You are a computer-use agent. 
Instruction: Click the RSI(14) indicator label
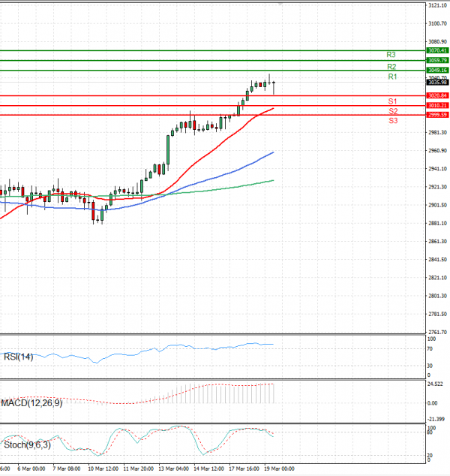point(18,357)
